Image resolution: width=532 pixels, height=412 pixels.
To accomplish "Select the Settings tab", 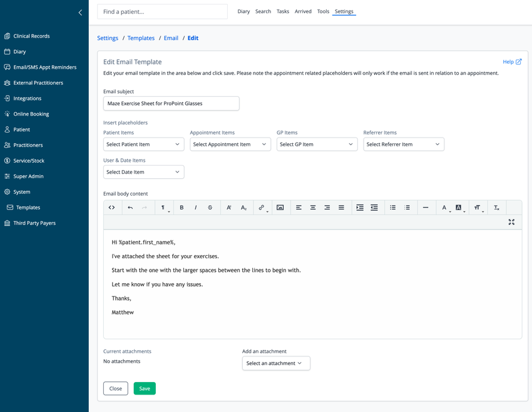I will click(344, 11).
